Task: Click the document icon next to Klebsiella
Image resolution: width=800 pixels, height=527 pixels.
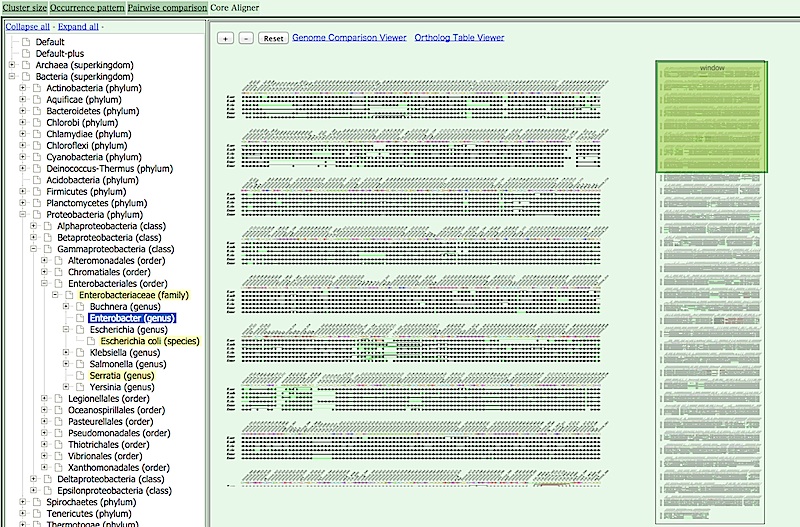Action: [80, 352]
